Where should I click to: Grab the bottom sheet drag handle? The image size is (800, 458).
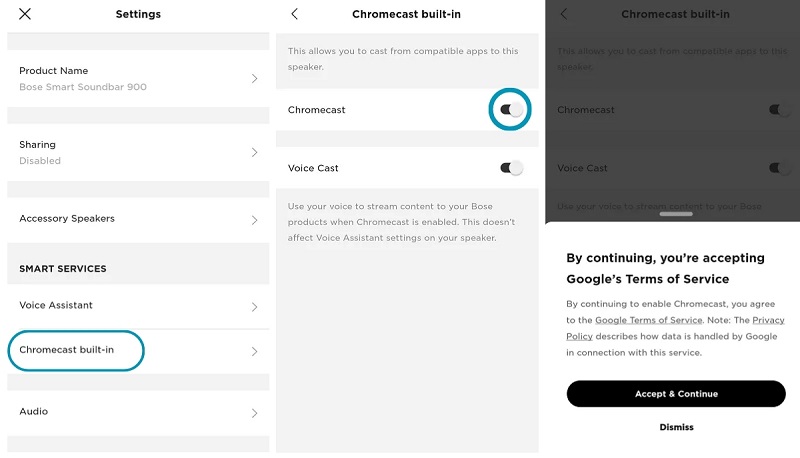click(676, 214)
